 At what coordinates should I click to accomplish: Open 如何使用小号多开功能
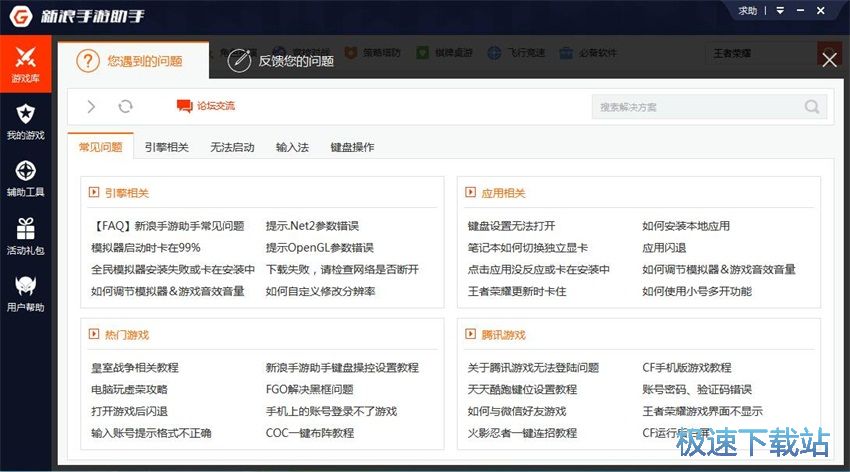click(x=697, y=291)
